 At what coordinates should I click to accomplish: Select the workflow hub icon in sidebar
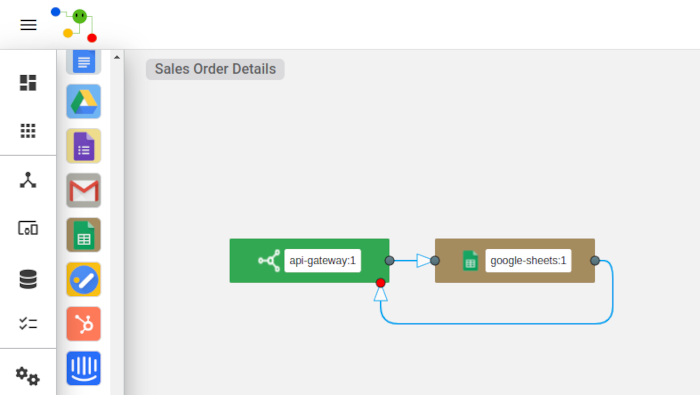[x=28, y=180]
